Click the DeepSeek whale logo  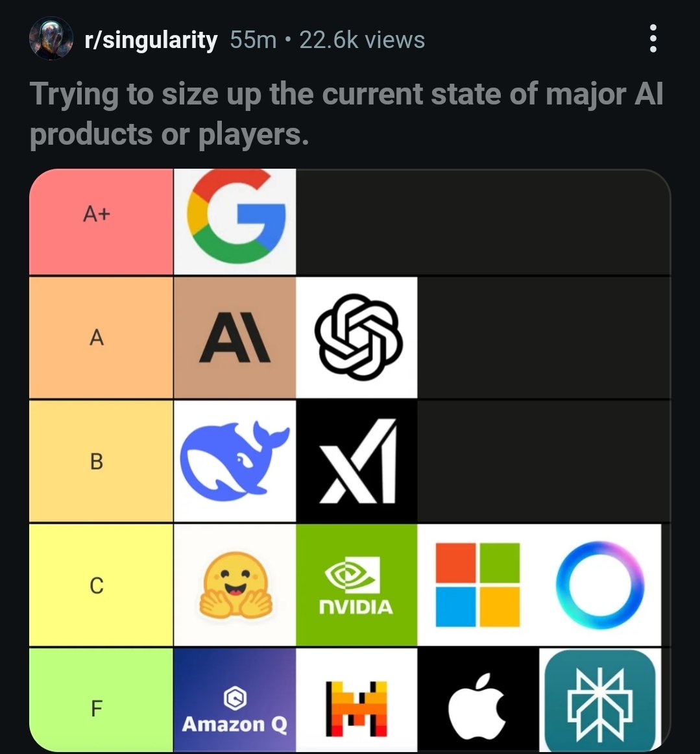tap(235, 461)
